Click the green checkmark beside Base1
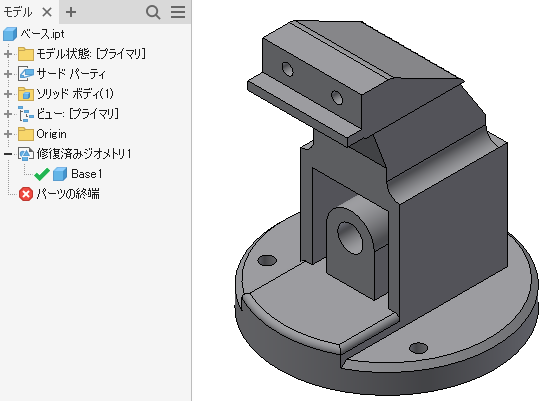544x401 pixels. coord(42,174)
